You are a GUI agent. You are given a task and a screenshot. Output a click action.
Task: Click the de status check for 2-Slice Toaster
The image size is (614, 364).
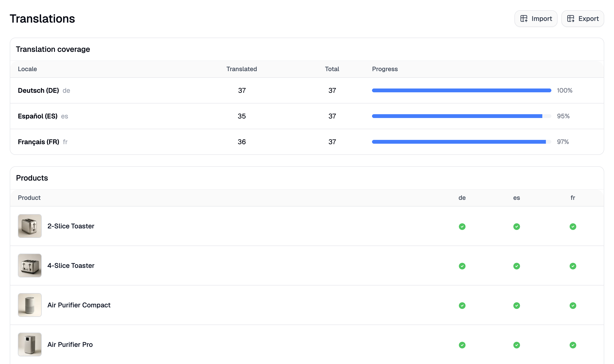pos(462,226)
